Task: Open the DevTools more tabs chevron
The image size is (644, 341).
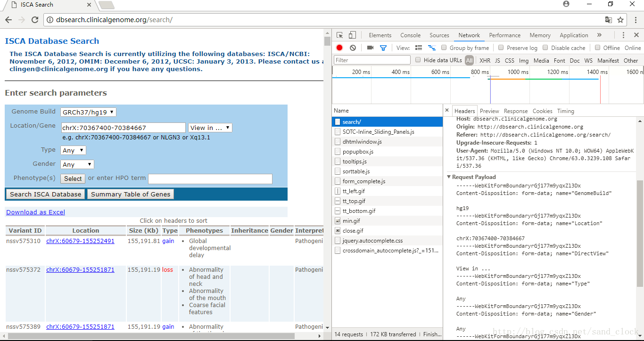Action: [x=599, y=35]
